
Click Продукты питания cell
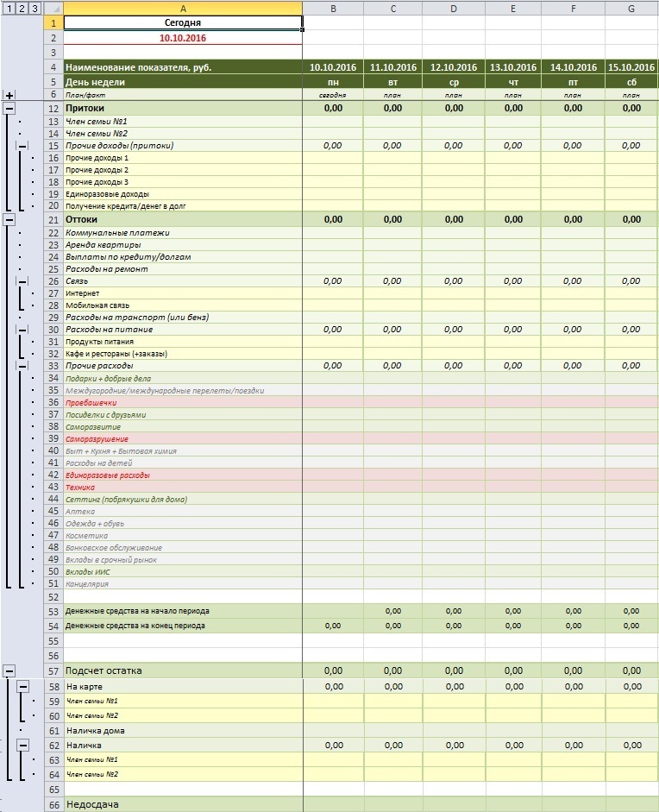[183, 342]
